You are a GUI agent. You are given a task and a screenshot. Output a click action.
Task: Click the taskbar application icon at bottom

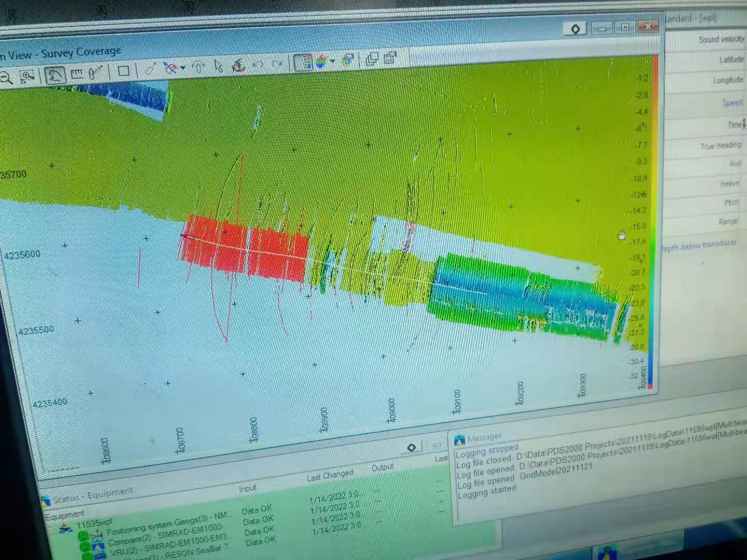(607, 553)
